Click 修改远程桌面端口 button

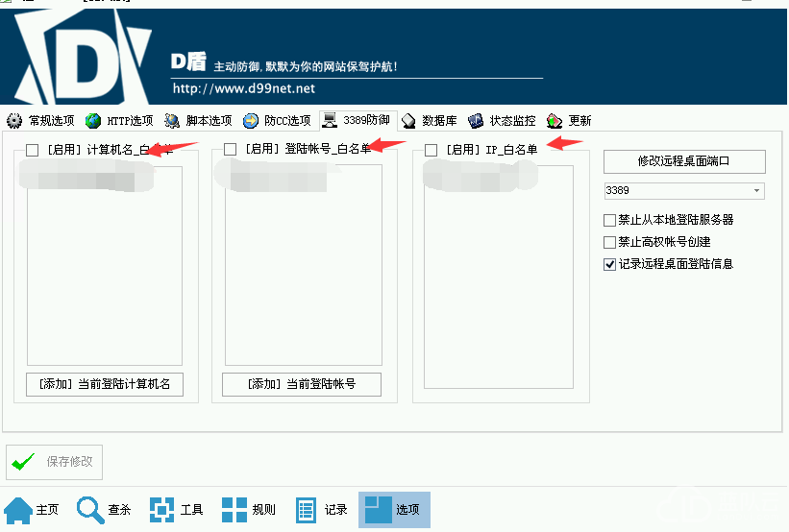(684, 161)
